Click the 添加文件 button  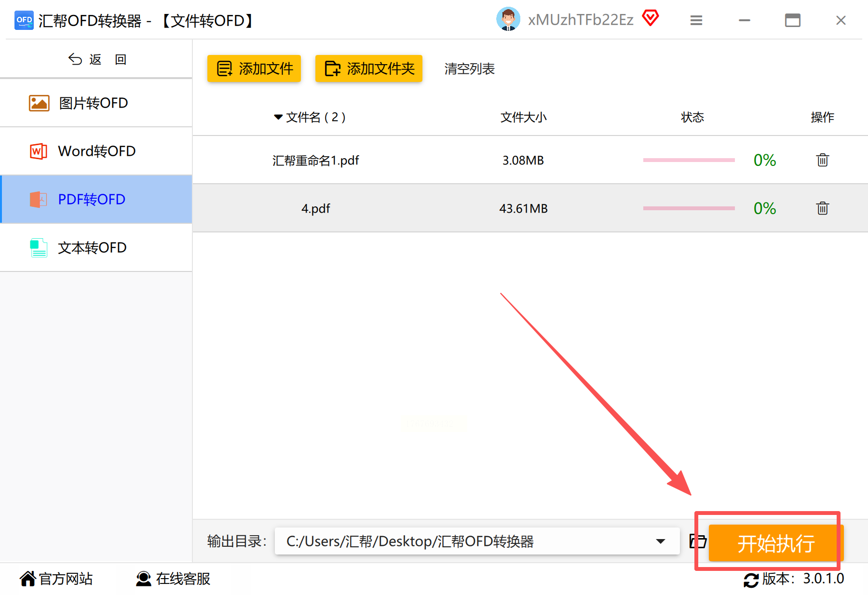[x=254, y=68]
